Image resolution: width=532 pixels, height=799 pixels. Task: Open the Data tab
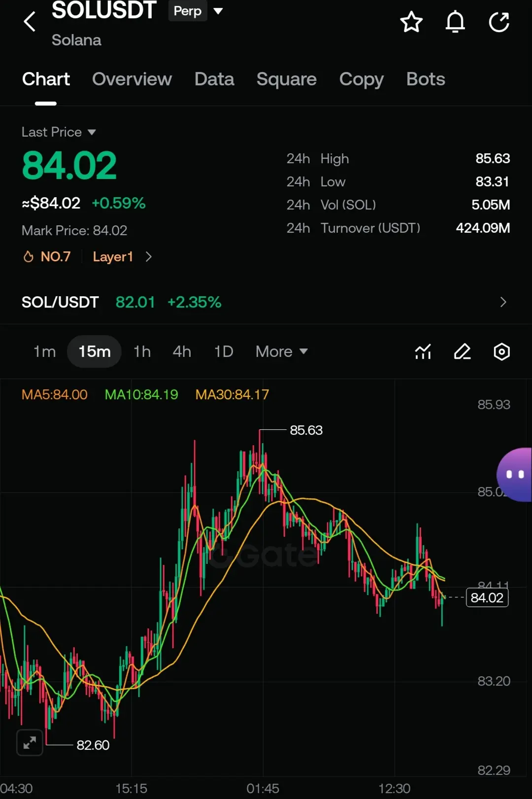[x=214, y=79]
